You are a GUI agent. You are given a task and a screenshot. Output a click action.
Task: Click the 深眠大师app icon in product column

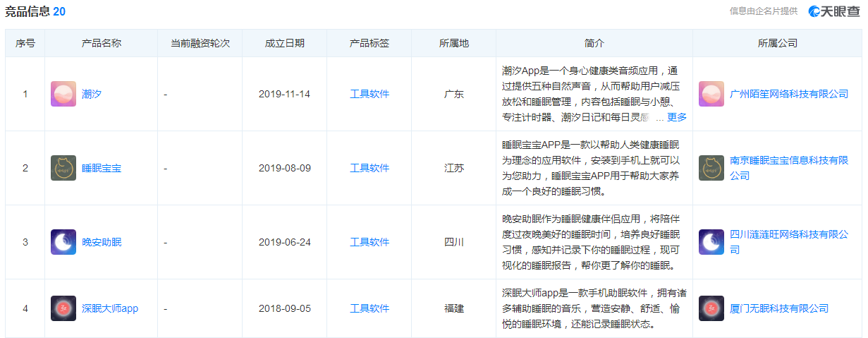click(63, 308)
